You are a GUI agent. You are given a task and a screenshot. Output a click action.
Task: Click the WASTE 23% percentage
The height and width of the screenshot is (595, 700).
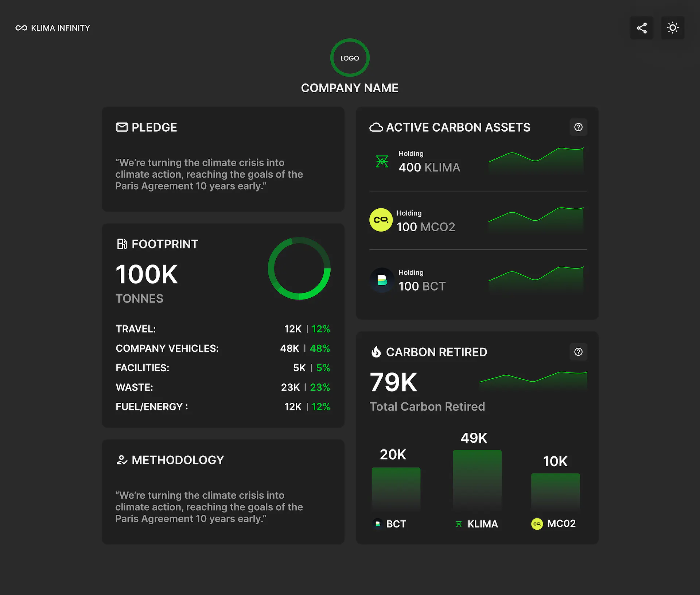click(x=320, y=387)
